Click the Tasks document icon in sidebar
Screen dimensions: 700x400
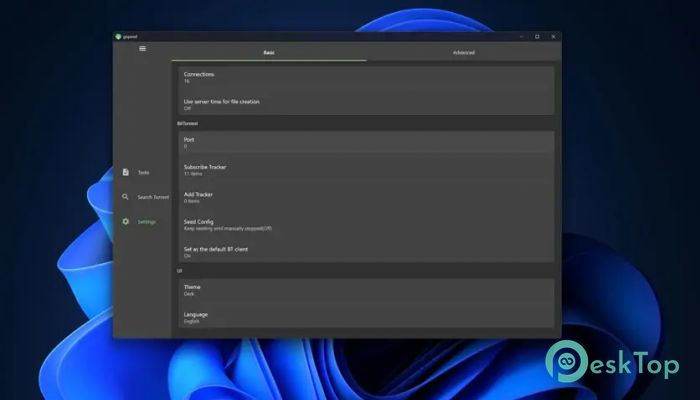click(x=125, y=172)
